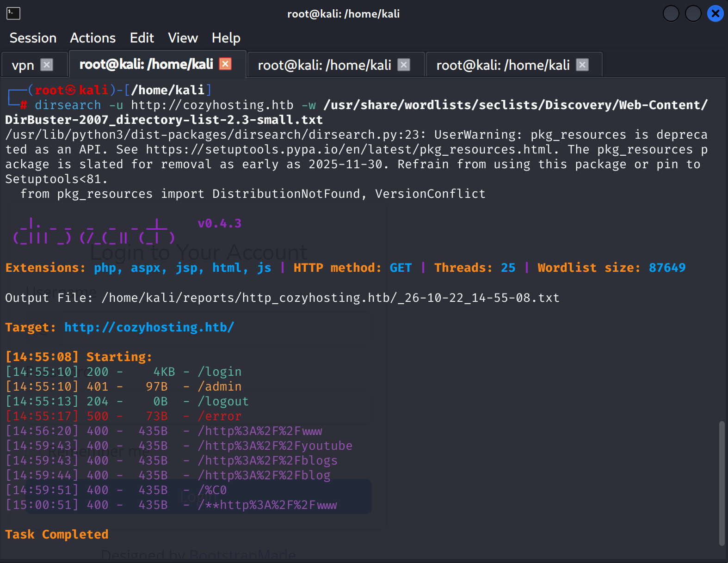The height and width of the screenshot is (563, 728).
Task: Click the /error 500 result
Action: (x=123, y=416)
